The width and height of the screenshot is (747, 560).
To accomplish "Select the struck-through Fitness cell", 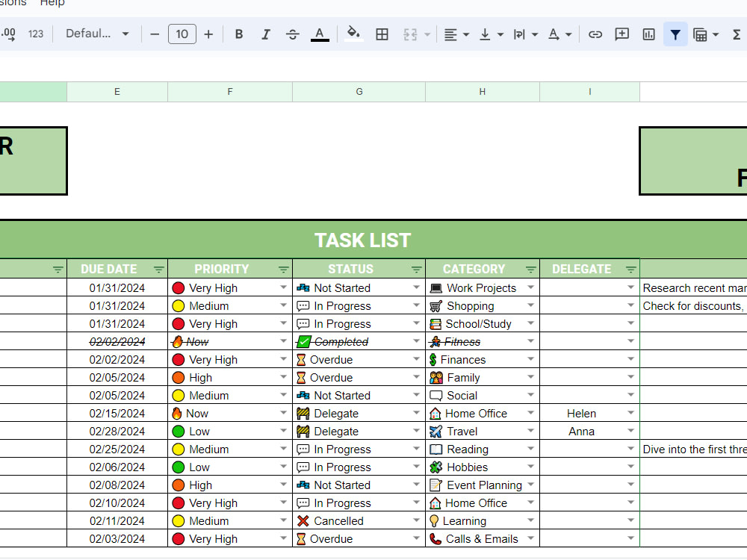I will [483, 342].
